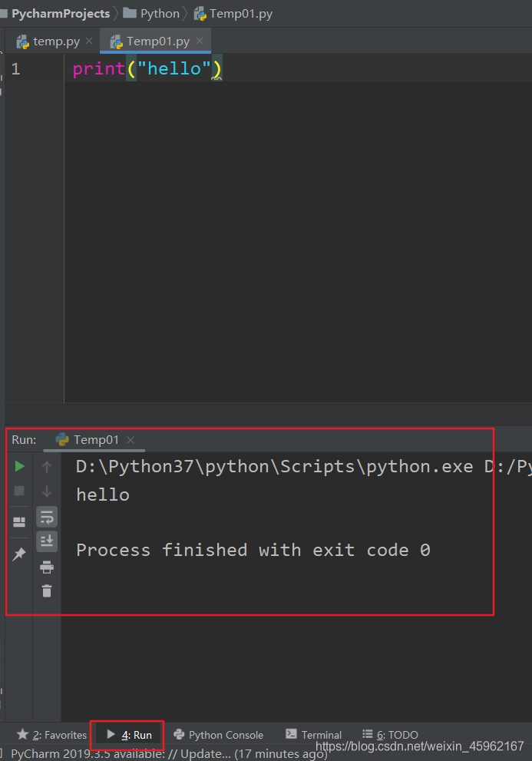Image resolution: width=532 pixels, height=761 pixels.
Task: Close the Temp01 run tab
Action: (130, 440)
